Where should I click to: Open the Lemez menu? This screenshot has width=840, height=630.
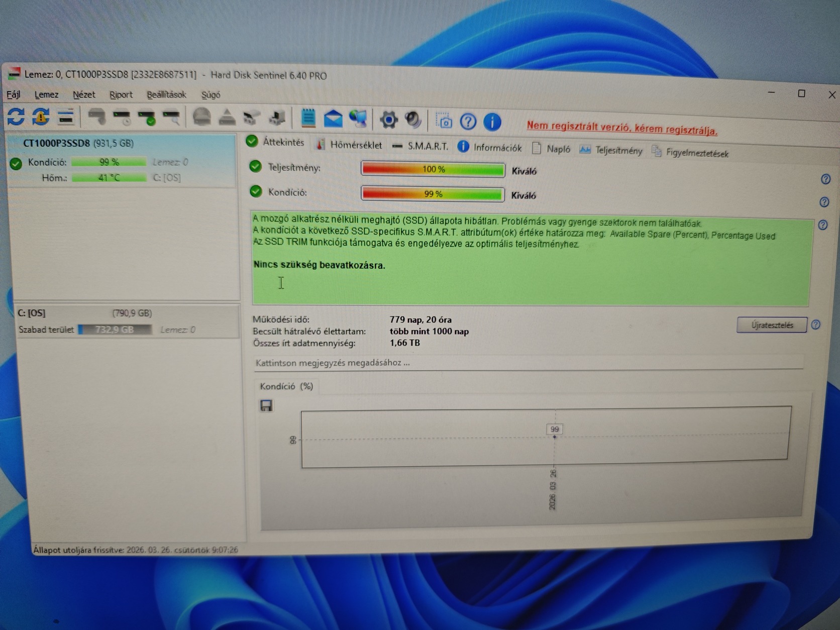click(46, 94)
